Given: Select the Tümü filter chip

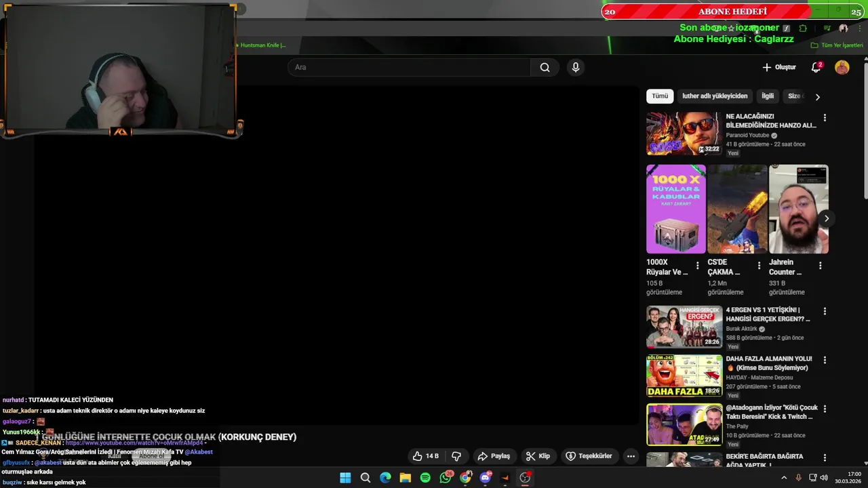Looking at the screenshot, I should [x=660, y=96].
